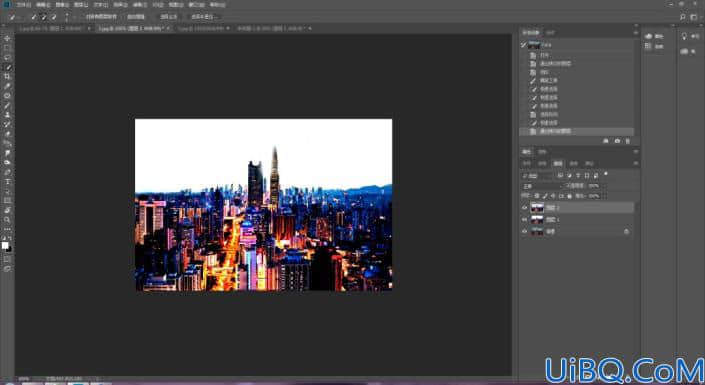Select the top layer thumbnail
Viewport: 705px width, 385px height.
click(x=537, y=208)
